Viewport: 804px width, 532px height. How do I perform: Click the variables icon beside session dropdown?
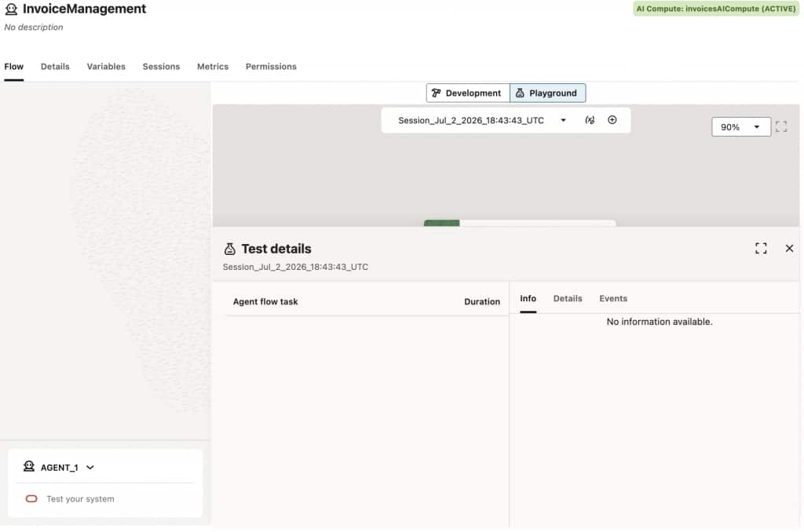pyautogui.click(x=590, y=120)
